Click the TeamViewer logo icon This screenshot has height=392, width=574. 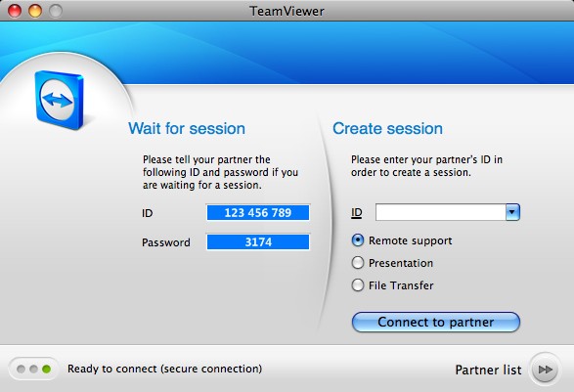click(x=60, y=100)
